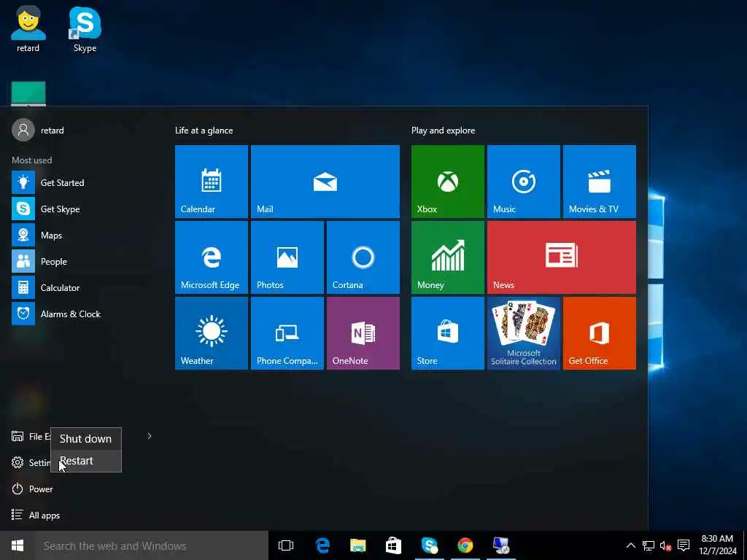Launch Microsoft Solitaire Collection tile

click(x=524, y=332)
